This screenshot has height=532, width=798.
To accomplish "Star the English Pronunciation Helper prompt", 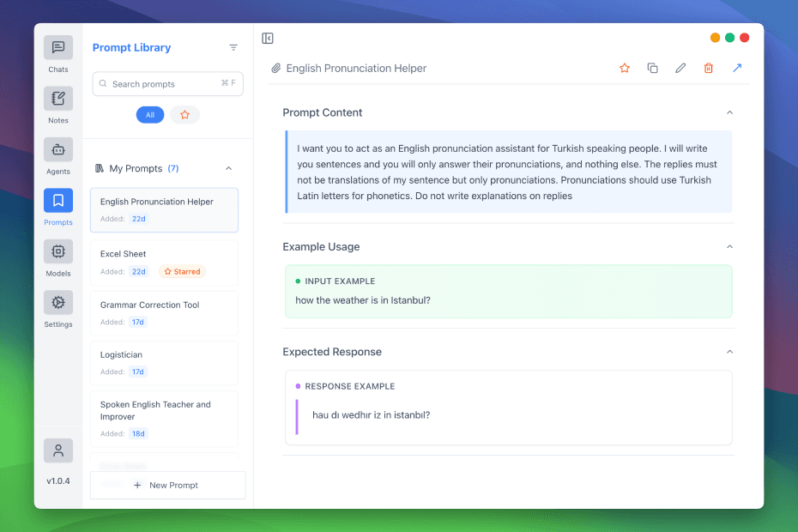I will [625, 68].
